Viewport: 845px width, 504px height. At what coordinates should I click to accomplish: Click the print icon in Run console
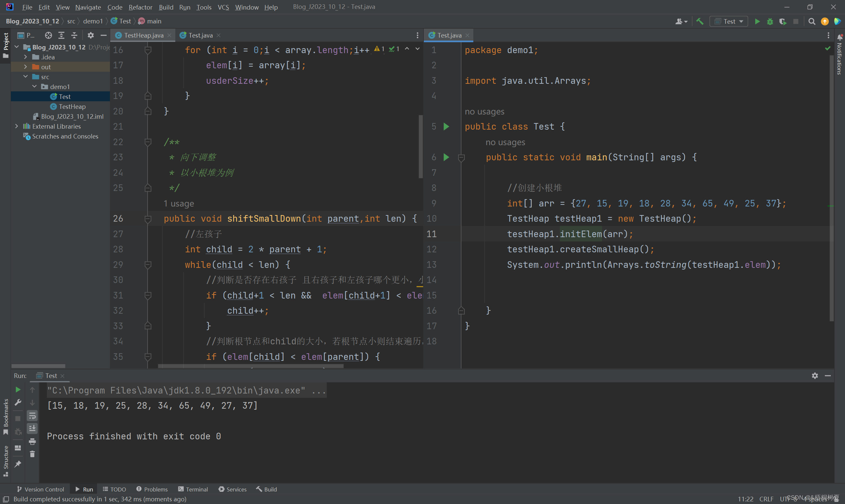[x=32, y=442]
